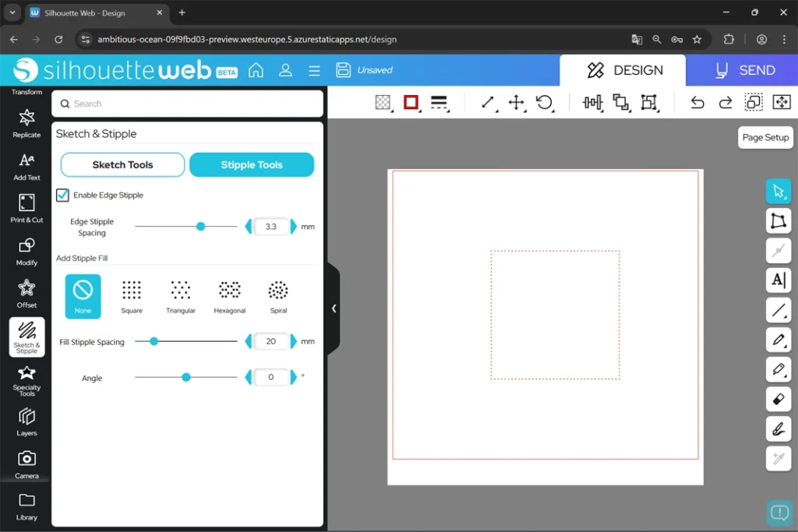The width and height of the screenshot is (798, 532).
Task: Switch to the Sketch Tools tab
Action: coord(122,165)
